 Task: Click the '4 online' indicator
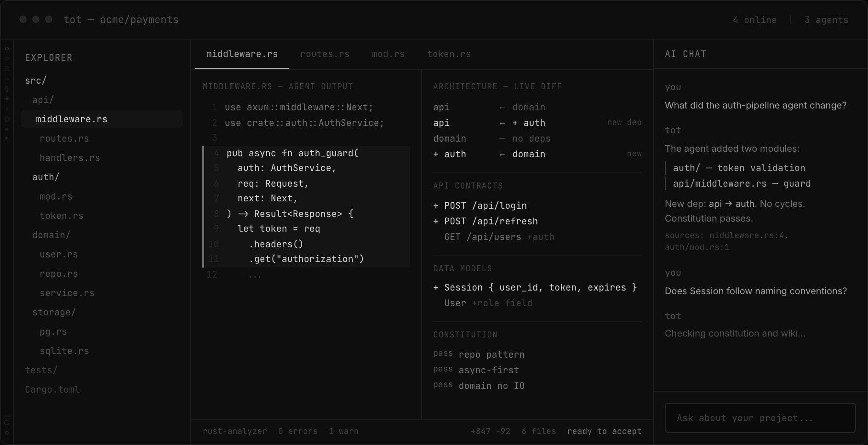pos(754,20)
